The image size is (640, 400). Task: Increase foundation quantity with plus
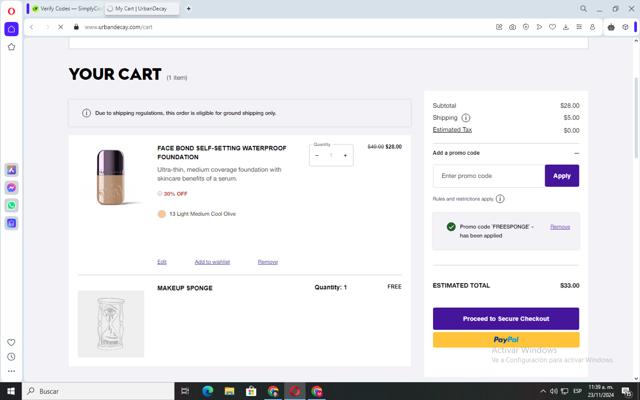tap(345, 156)
